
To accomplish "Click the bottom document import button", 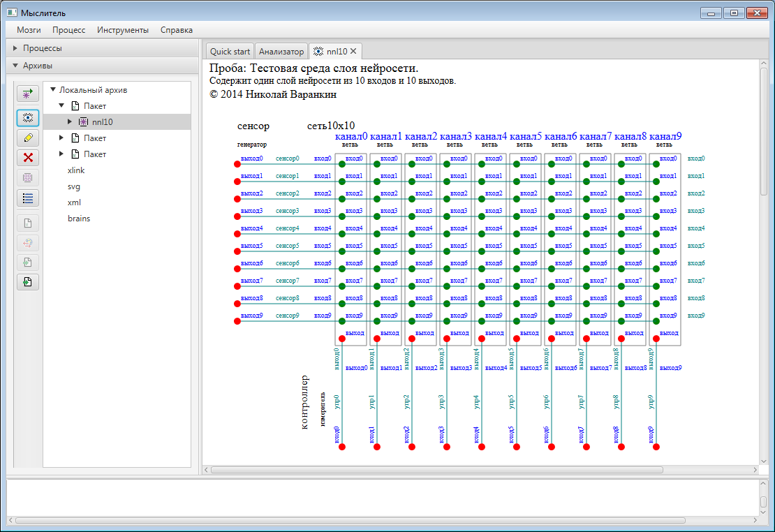I will [x=27, y=282].
